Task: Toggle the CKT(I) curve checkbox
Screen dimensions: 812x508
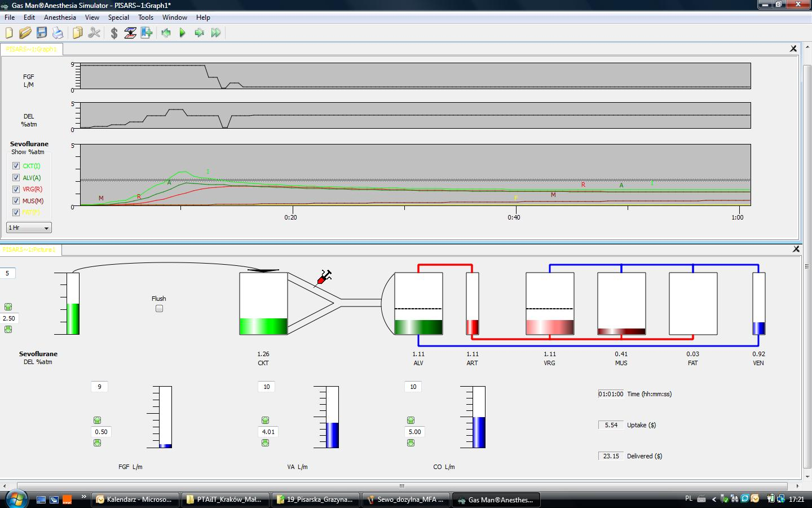Action: coord(16,166)
